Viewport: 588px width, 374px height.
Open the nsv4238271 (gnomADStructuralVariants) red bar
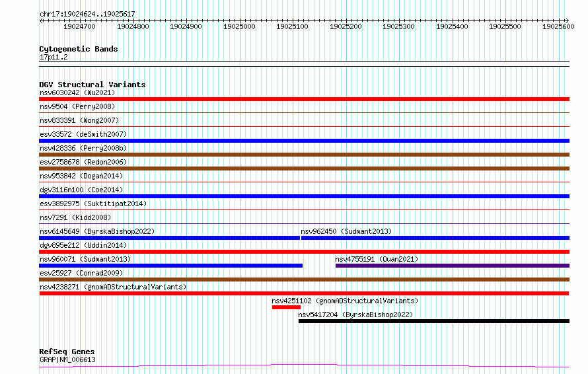point(304,293)
